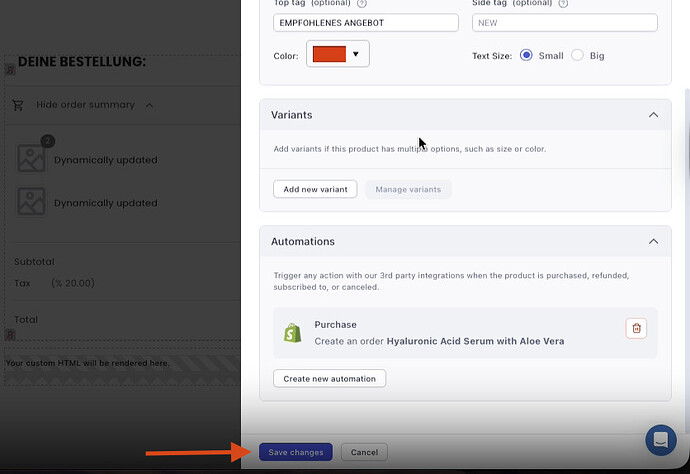Toggle Hide order summary chevron
Viewport: 690px width, 474px height.
coord(149,105)
